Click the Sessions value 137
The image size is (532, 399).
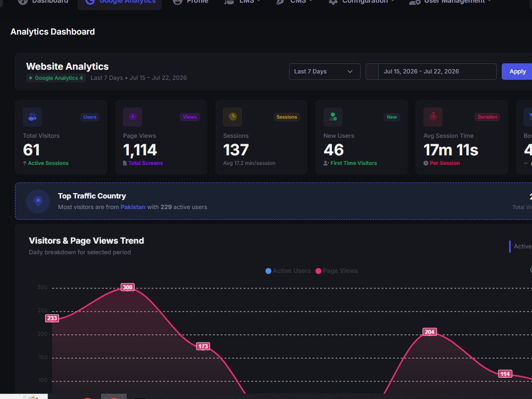coord(236,150)
